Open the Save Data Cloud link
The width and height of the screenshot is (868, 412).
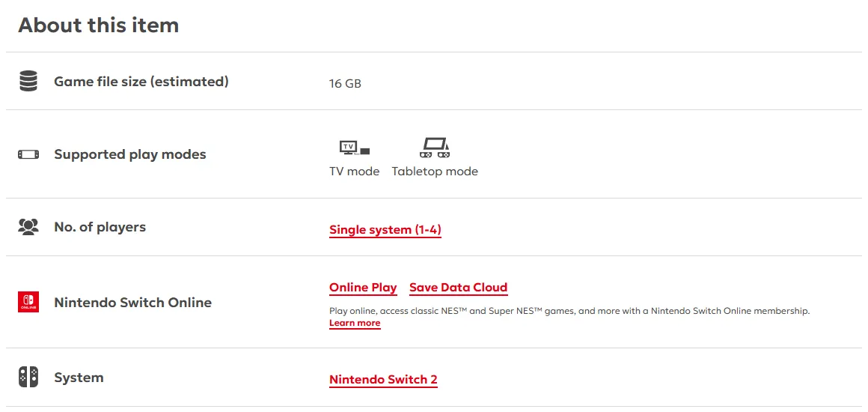(x=459, y=287)
